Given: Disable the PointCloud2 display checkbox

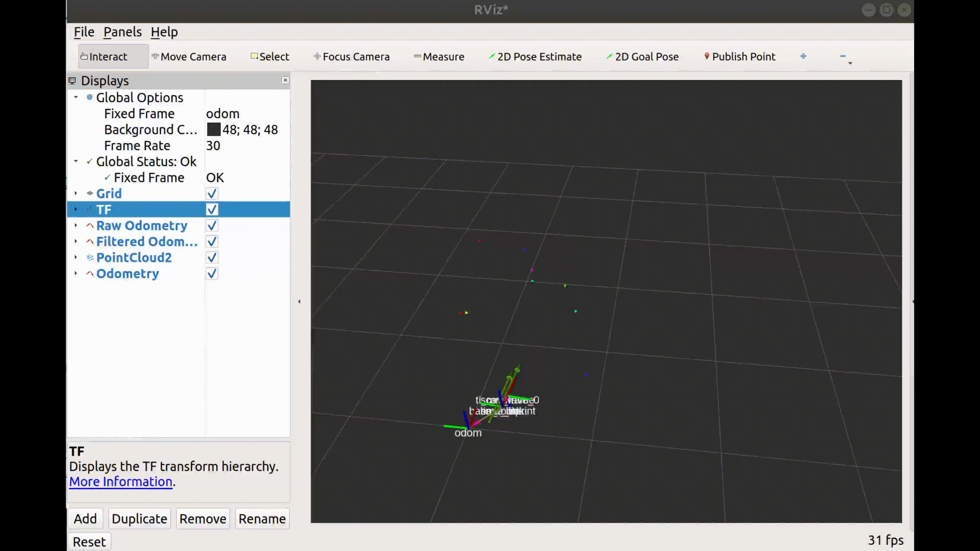Looking at the screenshot, I should click(x=212, y=258).
